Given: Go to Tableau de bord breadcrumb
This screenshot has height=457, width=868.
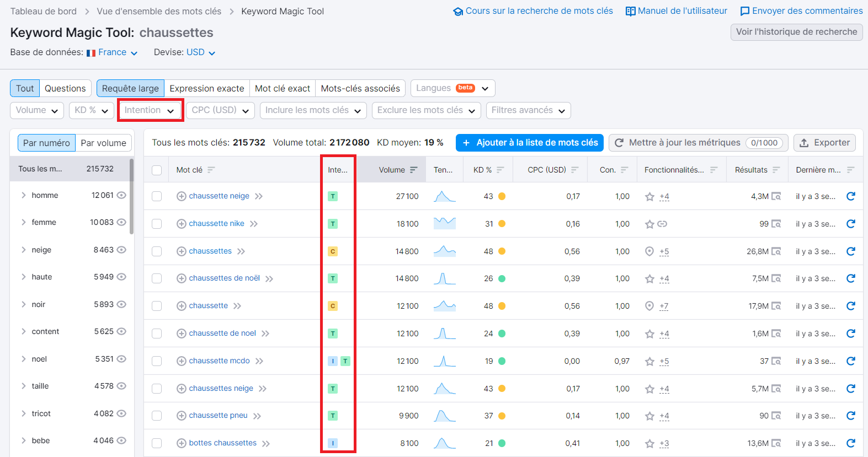Looking at the screenshot, I should pyautogui.click(x=43, y=11).
